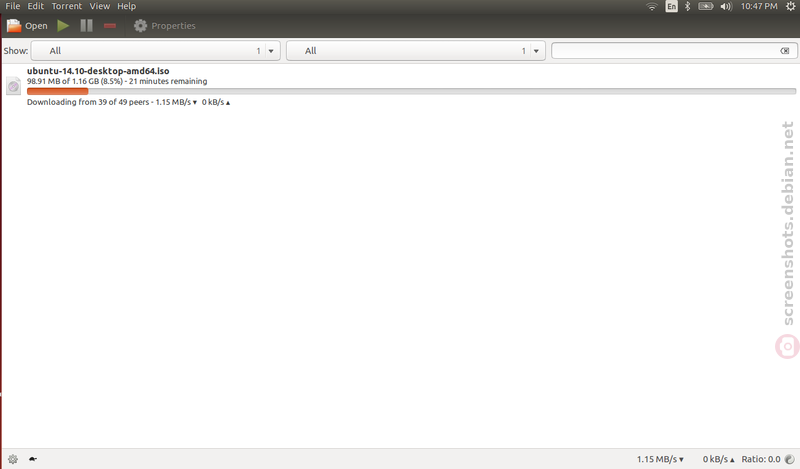The width and height of the screenshot is (800, 469).
Task: Open system session gear menu
Action: (x=790, y=6)
